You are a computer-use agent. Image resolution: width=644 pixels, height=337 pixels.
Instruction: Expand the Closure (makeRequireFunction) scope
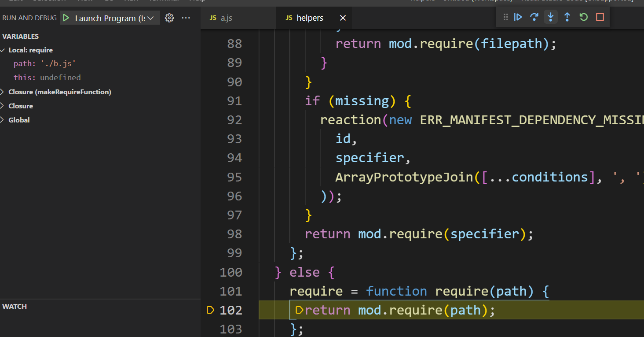[3, 92]
